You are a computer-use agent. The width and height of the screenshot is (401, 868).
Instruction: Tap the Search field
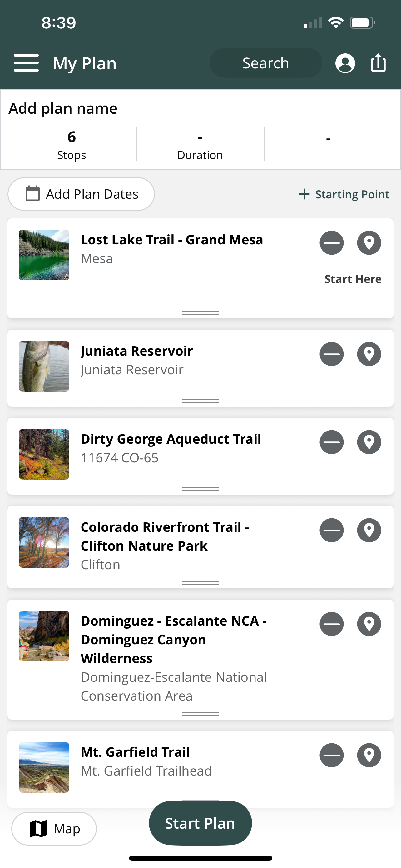click(x=266, y=63)
